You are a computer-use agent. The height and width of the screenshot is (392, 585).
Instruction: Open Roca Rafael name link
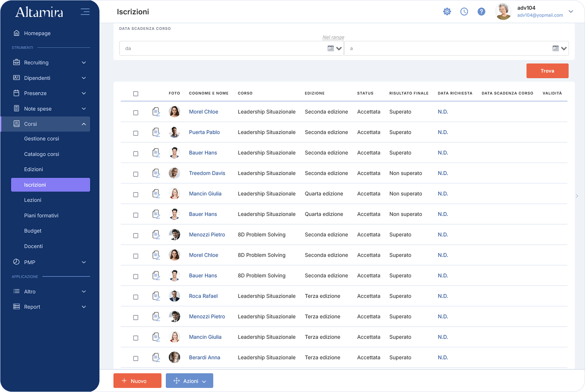[x=203, y=296]
